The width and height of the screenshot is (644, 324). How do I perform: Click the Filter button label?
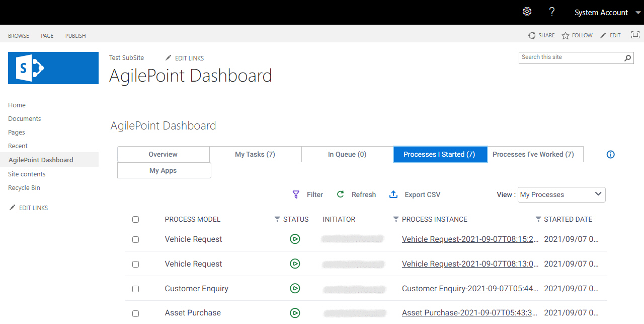(x=315, y=195)
